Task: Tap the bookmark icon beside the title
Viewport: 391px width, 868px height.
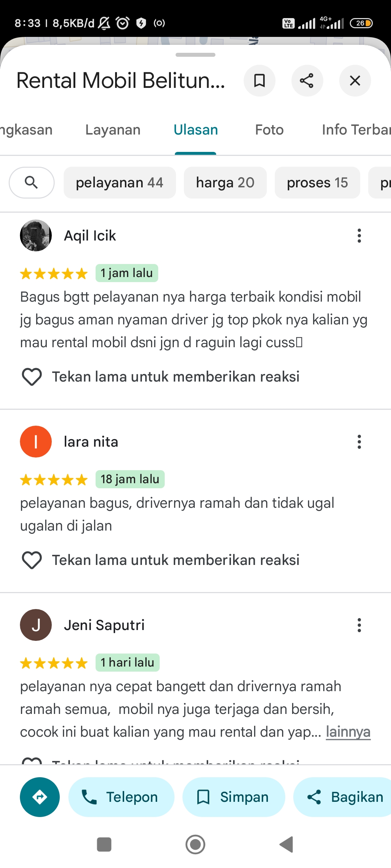Action: coord(260,81)
